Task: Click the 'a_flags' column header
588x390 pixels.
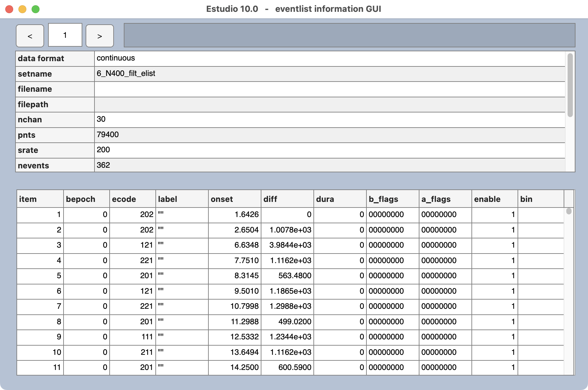Action: click(445, 199)
